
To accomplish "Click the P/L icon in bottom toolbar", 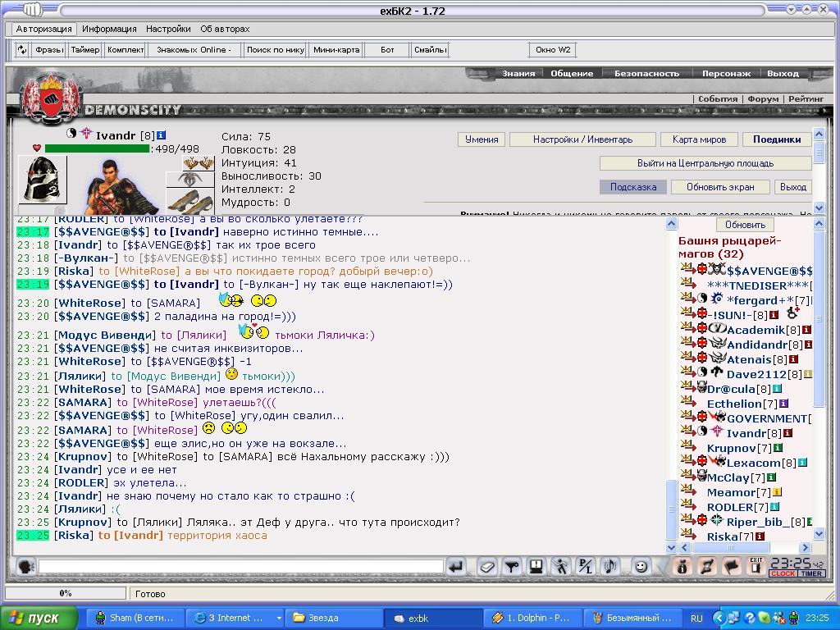I will click(x=585, y=566).
